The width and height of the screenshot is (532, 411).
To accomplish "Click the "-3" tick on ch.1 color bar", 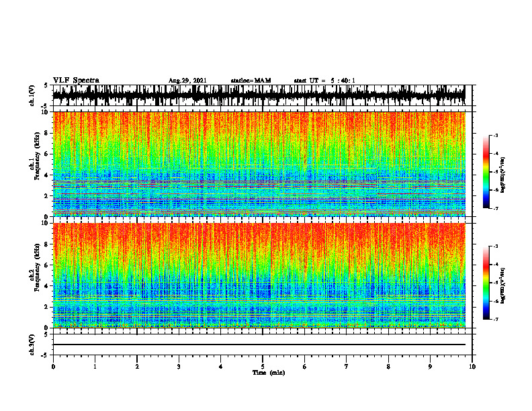I will (495, 136).
